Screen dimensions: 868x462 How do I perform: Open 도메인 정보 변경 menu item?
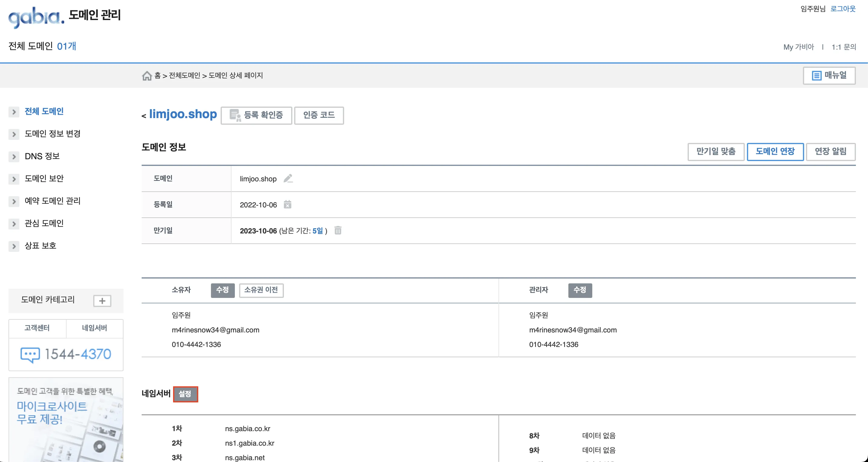tap(53, 134)
